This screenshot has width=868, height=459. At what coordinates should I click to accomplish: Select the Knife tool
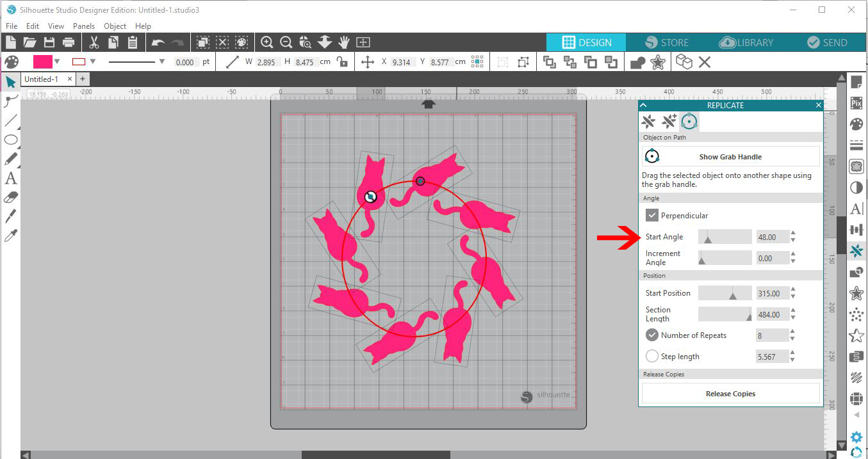[x=11, y=216]
